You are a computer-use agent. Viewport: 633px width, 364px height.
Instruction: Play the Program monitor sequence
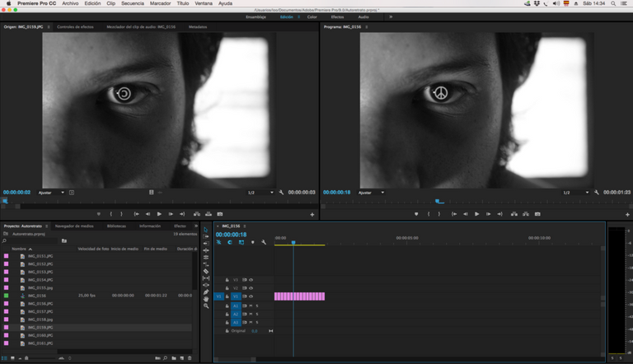point(476,214)
